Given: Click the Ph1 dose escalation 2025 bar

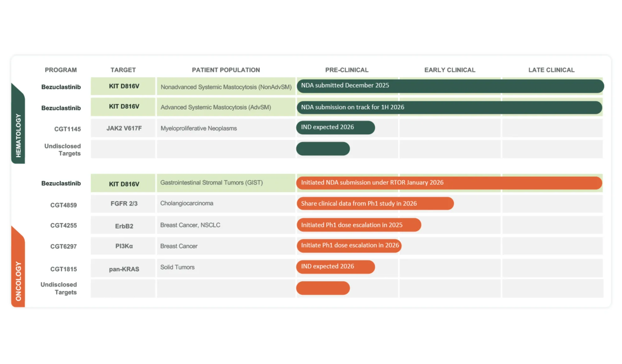Looking at the screenshot, I should tap(359, 225).
